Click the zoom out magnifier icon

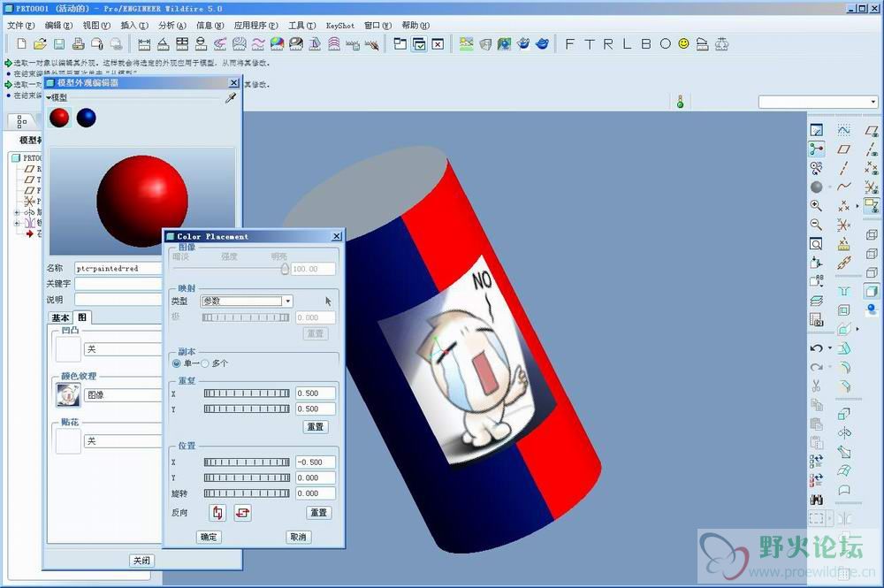coord(816,225)
